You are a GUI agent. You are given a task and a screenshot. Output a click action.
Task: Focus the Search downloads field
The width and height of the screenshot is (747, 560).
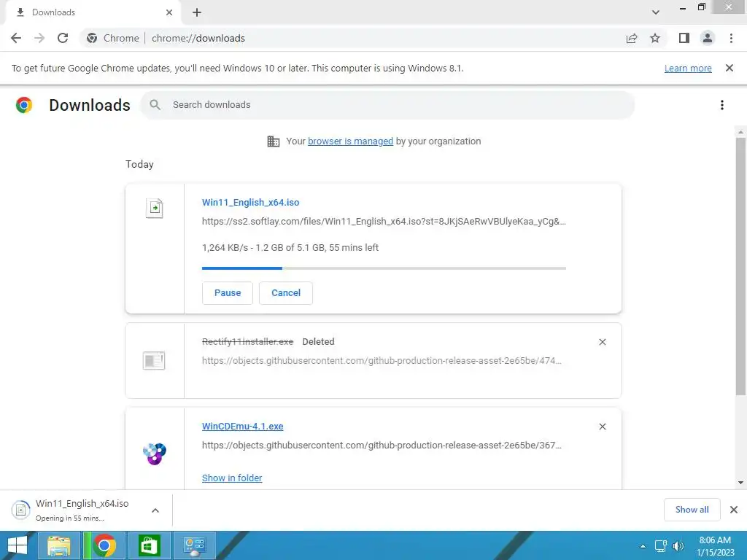[x=387, y=105]
